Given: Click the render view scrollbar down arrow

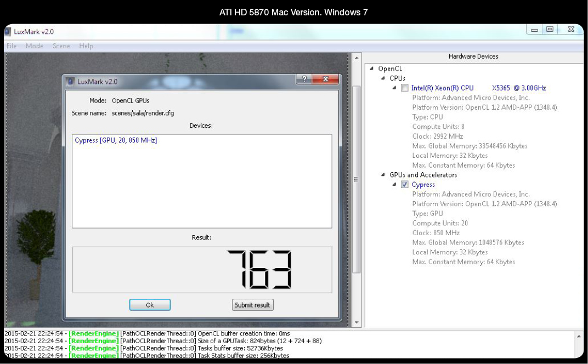Looking at the screenshot, I should pos(356,322).
